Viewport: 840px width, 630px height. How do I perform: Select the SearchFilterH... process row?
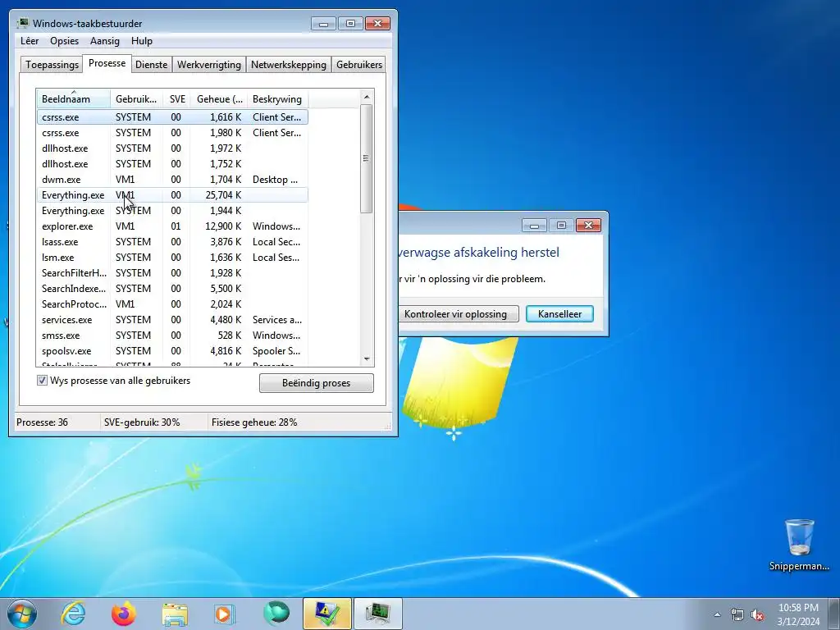pos(172,272)
